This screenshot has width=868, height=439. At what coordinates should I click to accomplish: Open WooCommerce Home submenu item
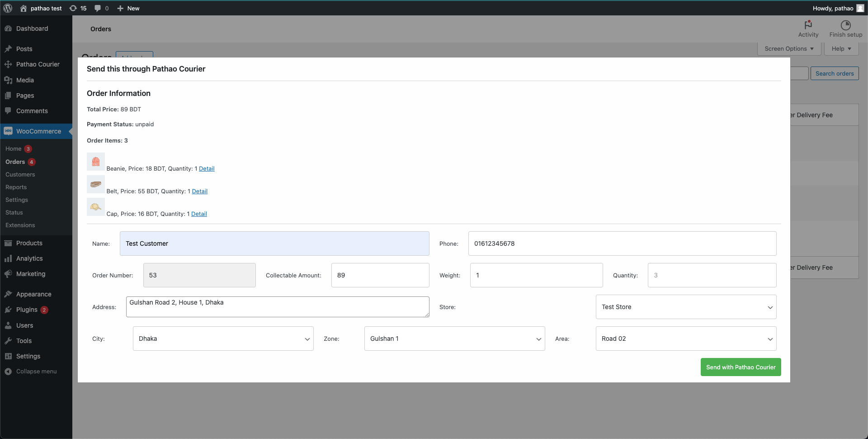point(14,149)
